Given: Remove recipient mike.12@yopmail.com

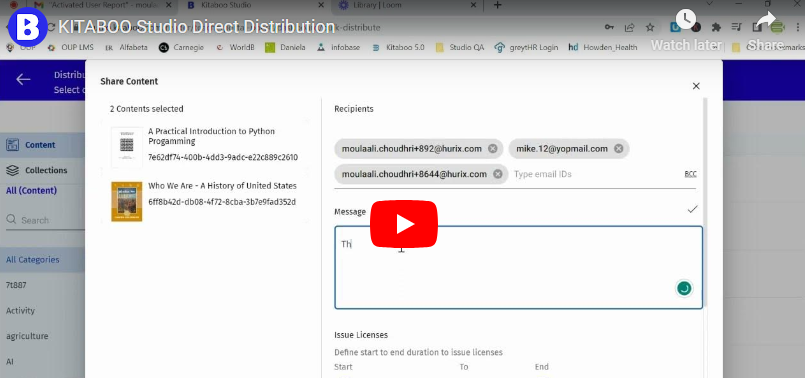Looking at the screenshot, I should tap(619, 149).
